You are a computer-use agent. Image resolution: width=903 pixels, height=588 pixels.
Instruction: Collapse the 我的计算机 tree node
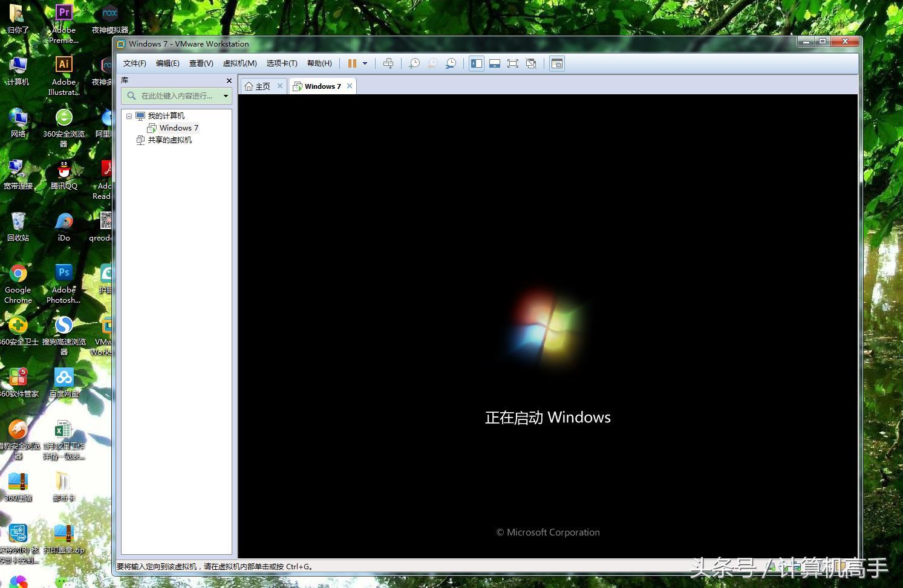[129, 116]
